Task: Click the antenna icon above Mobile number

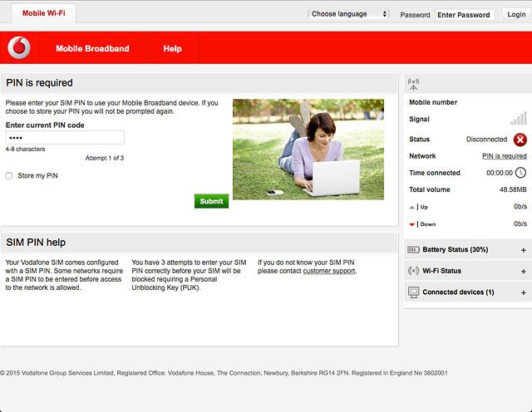Action: point(414,85)
